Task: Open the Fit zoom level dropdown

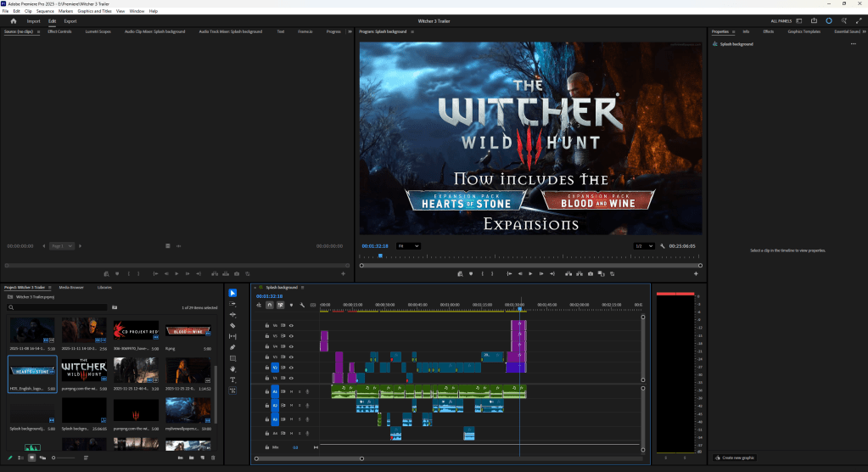Action: (409, 246)
